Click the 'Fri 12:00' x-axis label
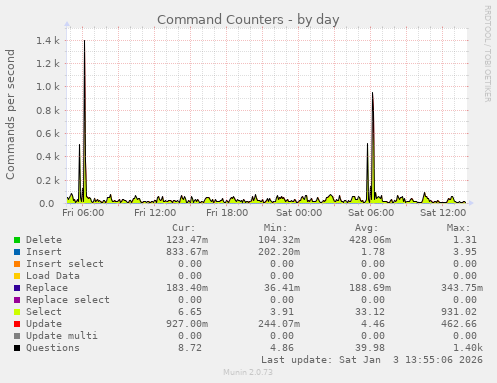 point(155,213)
